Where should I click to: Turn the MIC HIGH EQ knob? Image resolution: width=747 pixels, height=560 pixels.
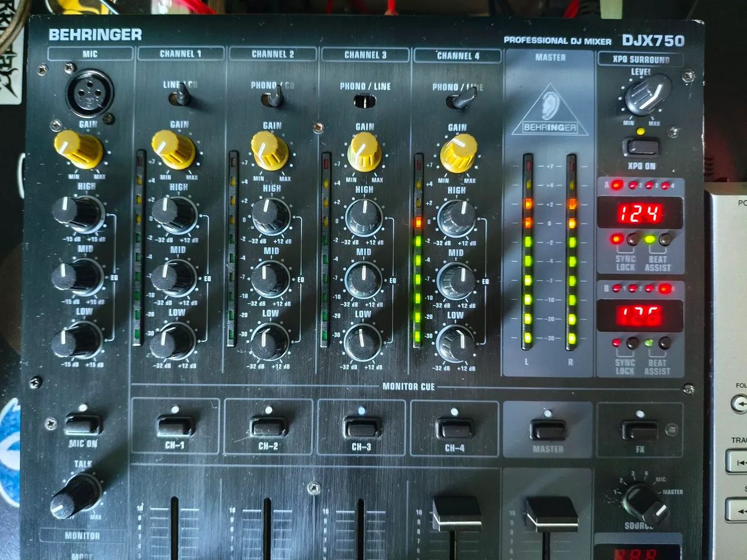(78, 213)
